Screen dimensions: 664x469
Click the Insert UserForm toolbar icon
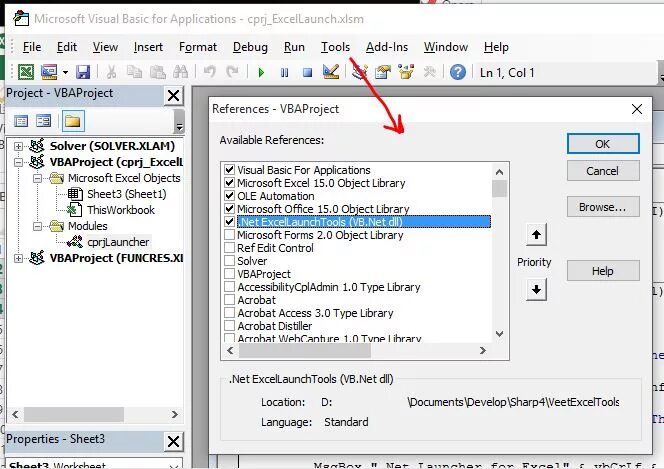point(49,72)
